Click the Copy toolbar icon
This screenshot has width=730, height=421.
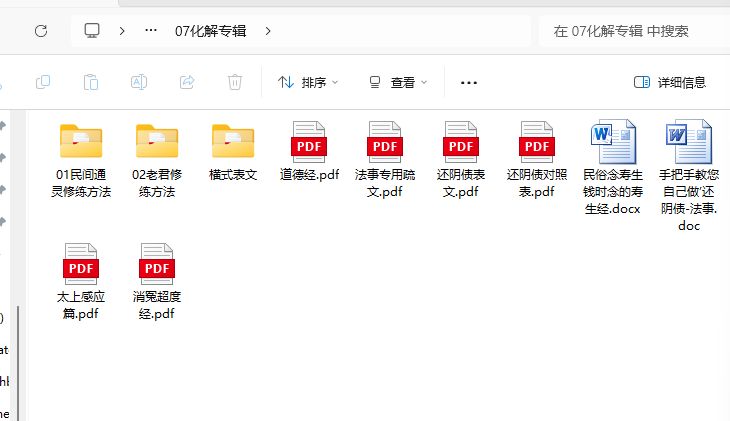tap(43, 82)
